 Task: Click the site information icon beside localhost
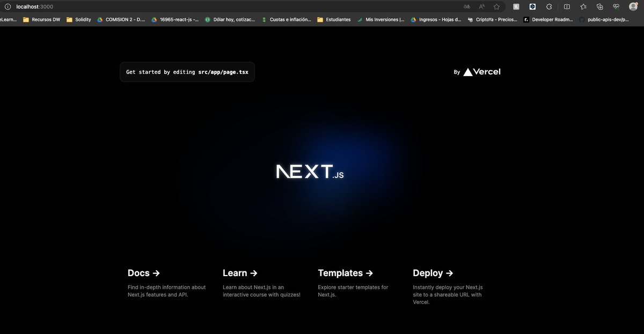8,6
